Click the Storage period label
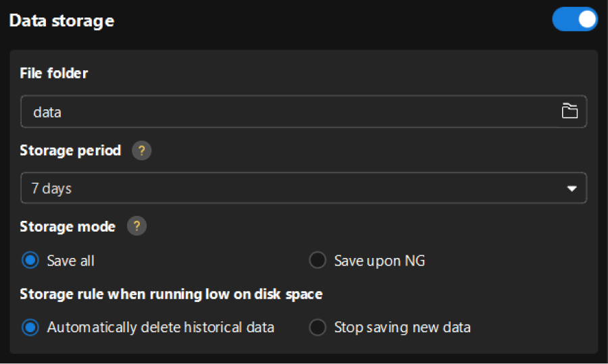This screenshot has height=364, width=608. pyautogui.click(x=70, y=150)
